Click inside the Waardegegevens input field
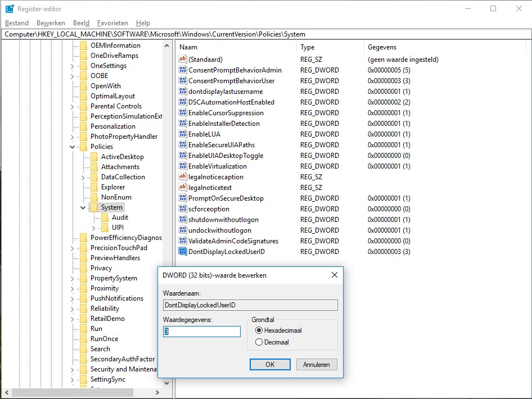Screen dimensions: 532x399 (x=201, y=332)
